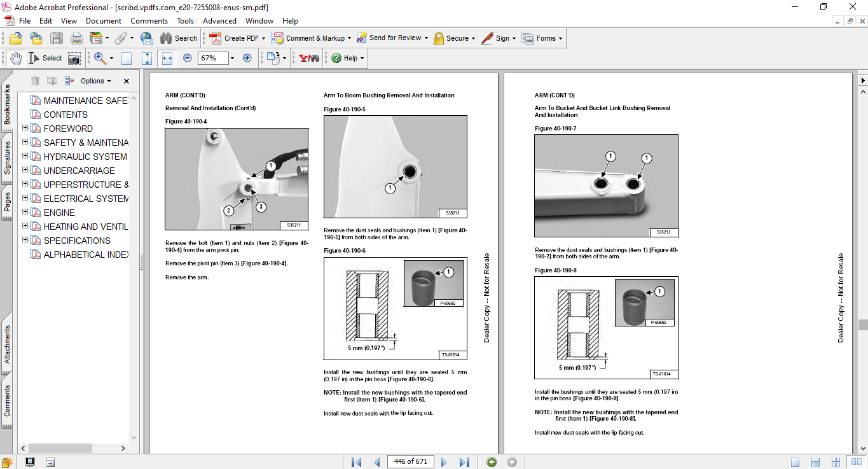This screenshot has height=469, width=868.
Task: Click the page number field 446 of 671
Action: coord(410,462)
